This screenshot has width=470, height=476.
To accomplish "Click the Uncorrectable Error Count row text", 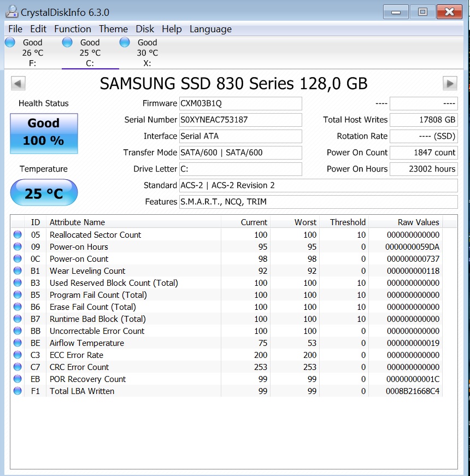I will tap(97, 331).
